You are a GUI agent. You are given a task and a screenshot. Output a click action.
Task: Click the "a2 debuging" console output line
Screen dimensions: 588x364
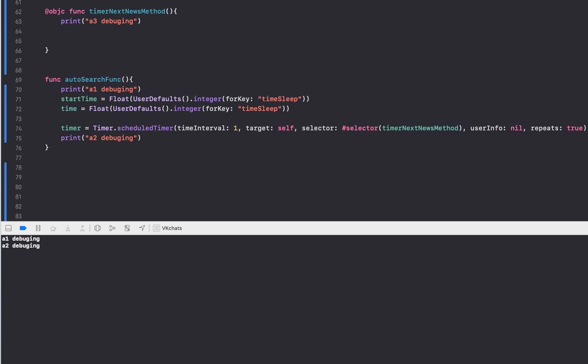point(21,246)
